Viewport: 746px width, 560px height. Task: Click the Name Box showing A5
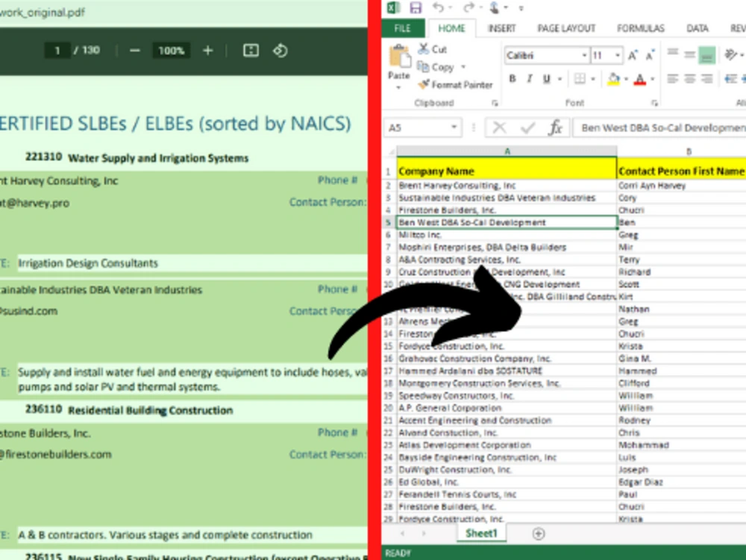(x=418, y=128)
